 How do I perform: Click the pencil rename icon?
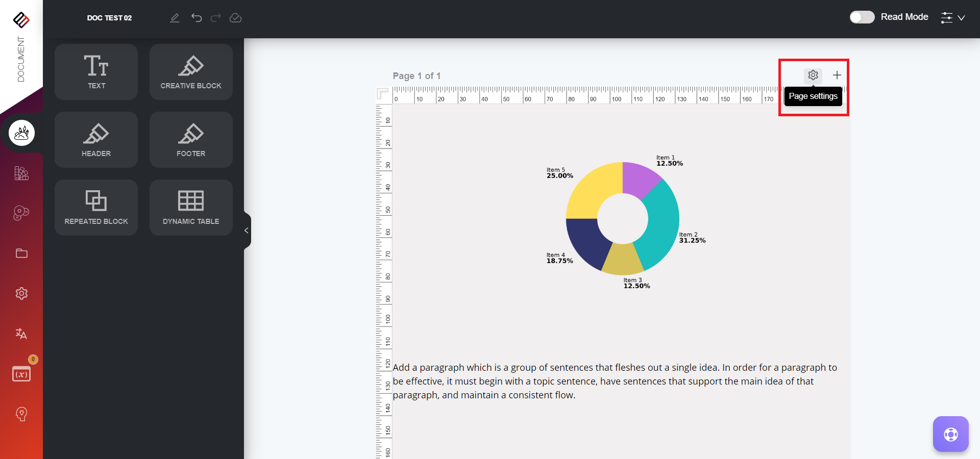coord(175,18)
